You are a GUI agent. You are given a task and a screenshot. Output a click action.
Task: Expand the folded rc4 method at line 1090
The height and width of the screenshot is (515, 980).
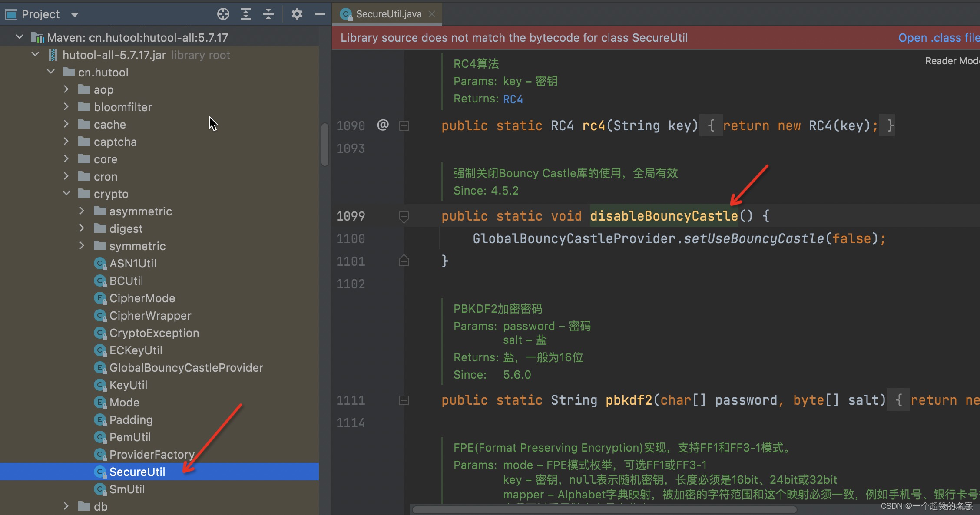404,125
